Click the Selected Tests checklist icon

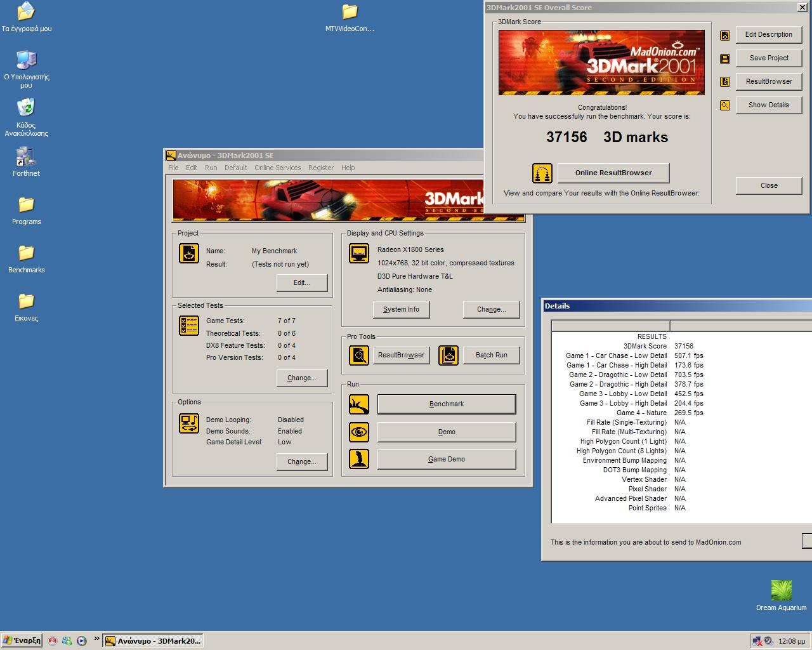pos(189,326)
